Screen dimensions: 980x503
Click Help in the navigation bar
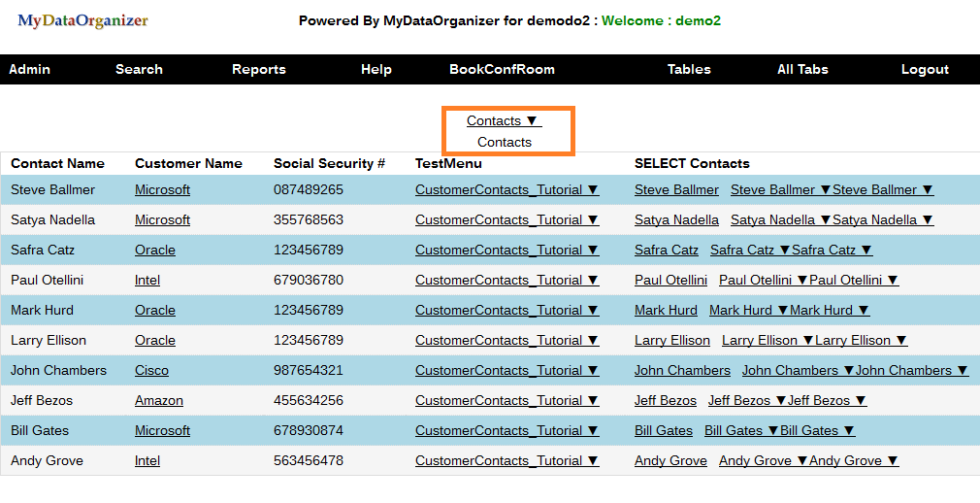376,69
